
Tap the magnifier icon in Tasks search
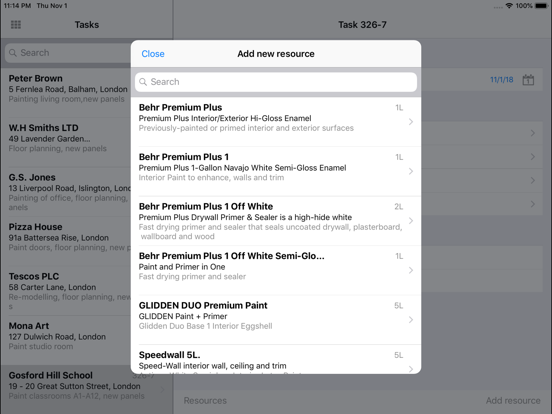pyautogui.click(x=13, y=53)
